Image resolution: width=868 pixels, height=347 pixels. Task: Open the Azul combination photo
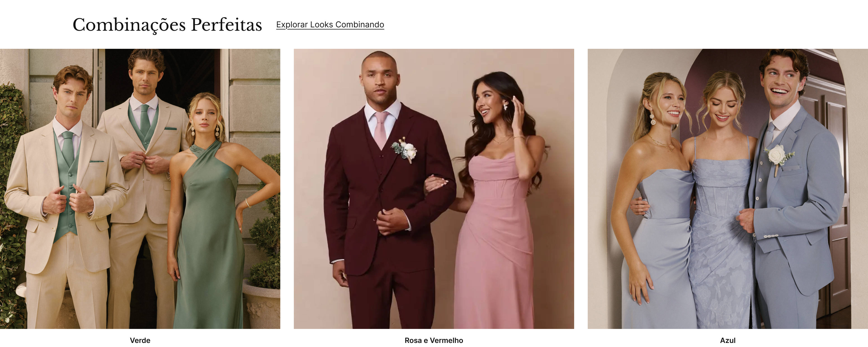coord(728,189)
